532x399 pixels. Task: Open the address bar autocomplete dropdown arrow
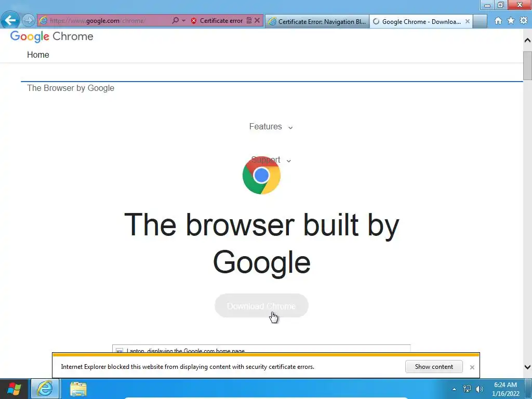[183, 21]
